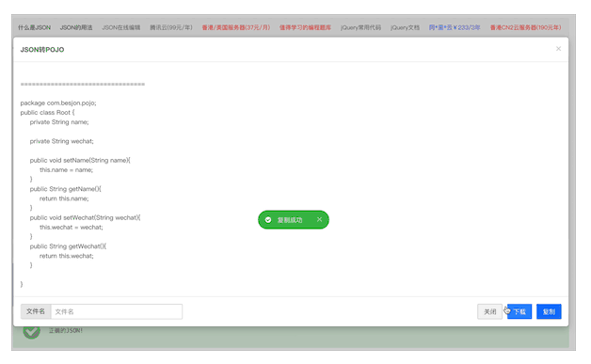Screen dimensions: 591x364
Task: Click the line return this.name;
Action: pyautogui.click(x=64, y=198)
